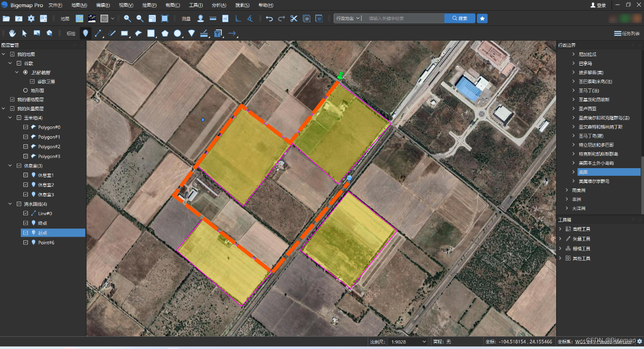The height and width of the screenshot is (349, 644).
Task: Toggle the Line#0 checkbox
Action: (26, 213)
